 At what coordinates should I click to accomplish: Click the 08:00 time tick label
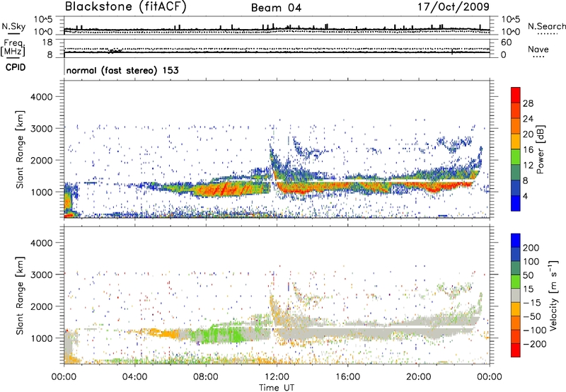206,377
